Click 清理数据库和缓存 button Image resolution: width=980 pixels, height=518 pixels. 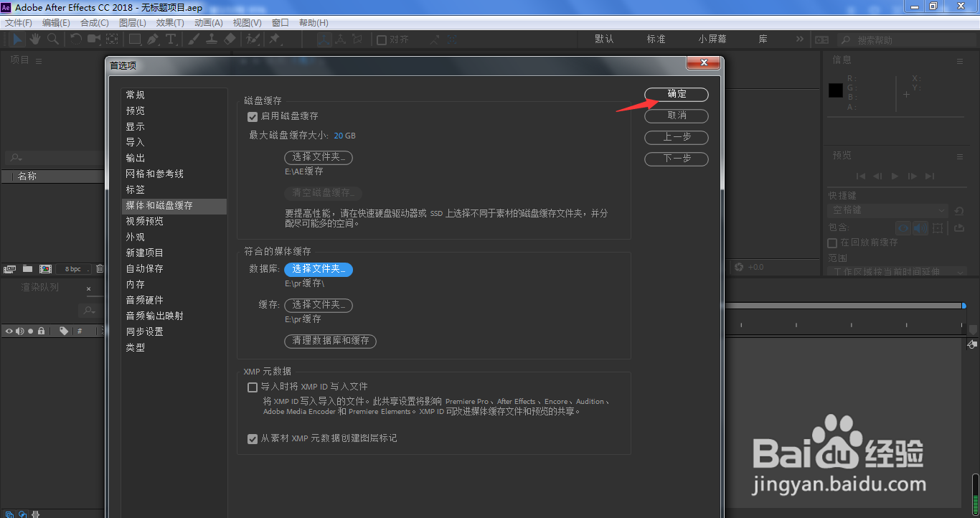331,341
